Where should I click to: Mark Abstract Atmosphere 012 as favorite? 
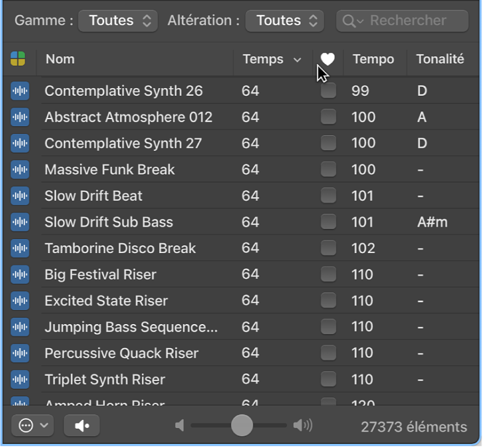[328, 117]
